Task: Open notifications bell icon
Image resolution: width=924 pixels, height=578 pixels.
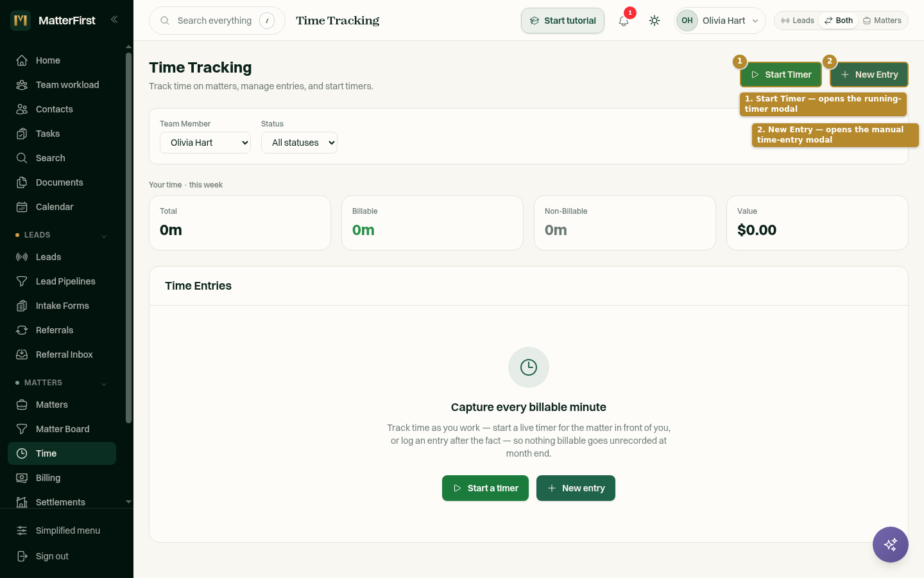Action: (624, 21)
